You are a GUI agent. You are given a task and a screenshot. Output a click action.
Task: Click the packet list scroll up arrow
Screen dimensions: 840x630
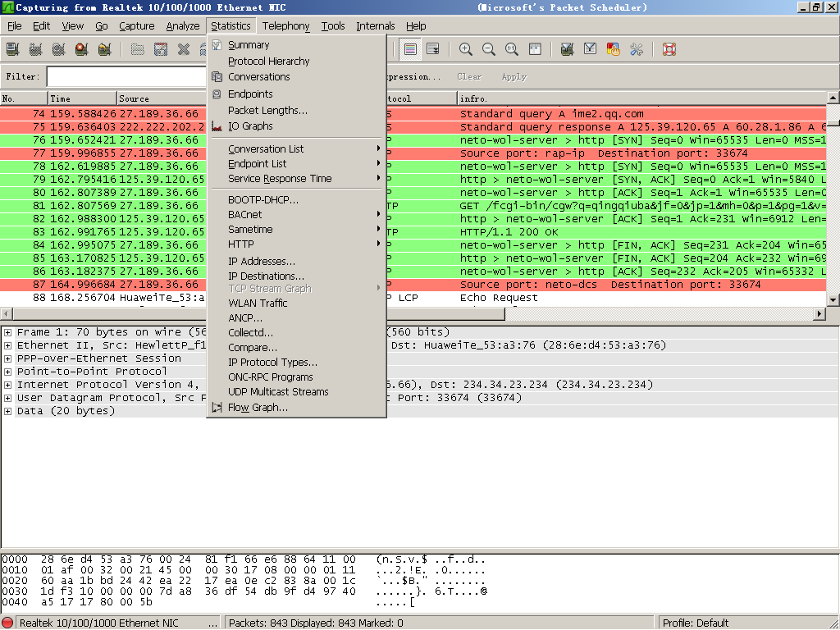(833, 98)
